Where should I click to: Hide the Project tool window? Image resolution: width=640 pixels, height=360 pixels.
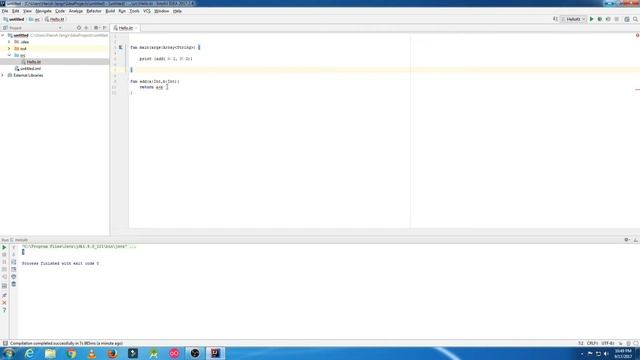(105, 28)
